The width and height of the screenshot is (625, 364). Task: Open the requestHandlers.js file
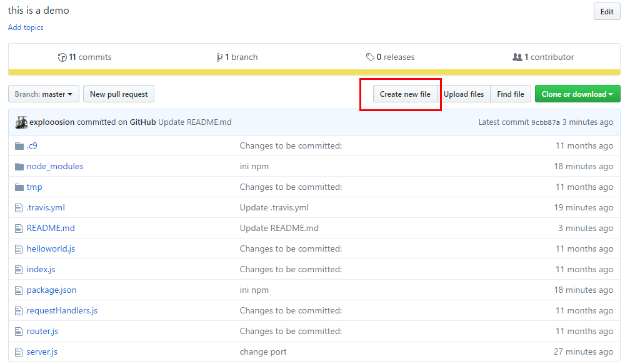pyautogui.click(x=62, y=311)
